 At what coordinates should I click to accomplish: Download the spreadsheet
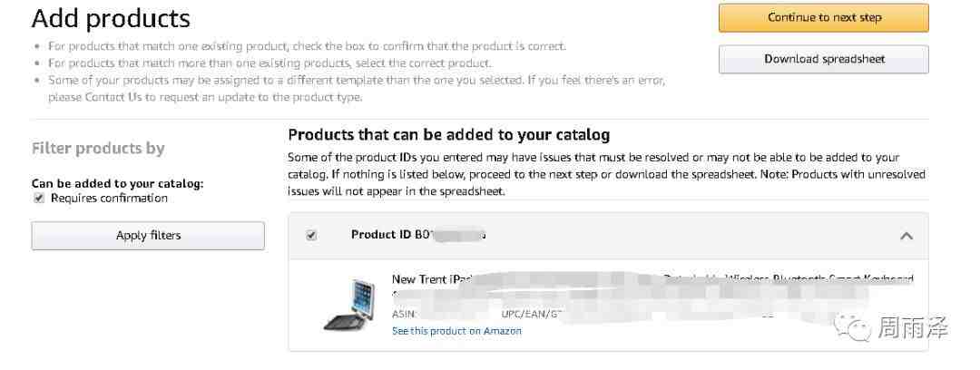coord(824,59)
